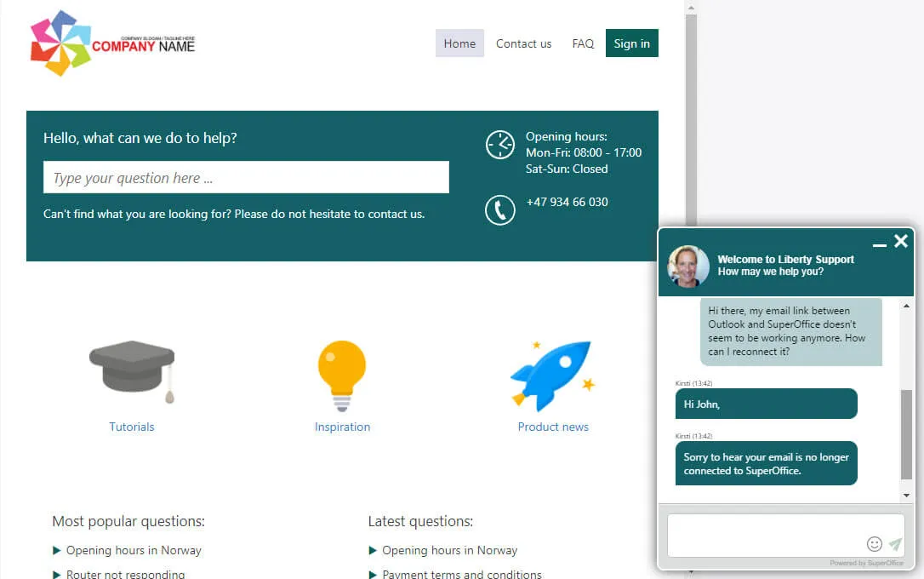The image size is (924, 579).
Task: Send chat message with paper plane icon
Action: (895, 543)
